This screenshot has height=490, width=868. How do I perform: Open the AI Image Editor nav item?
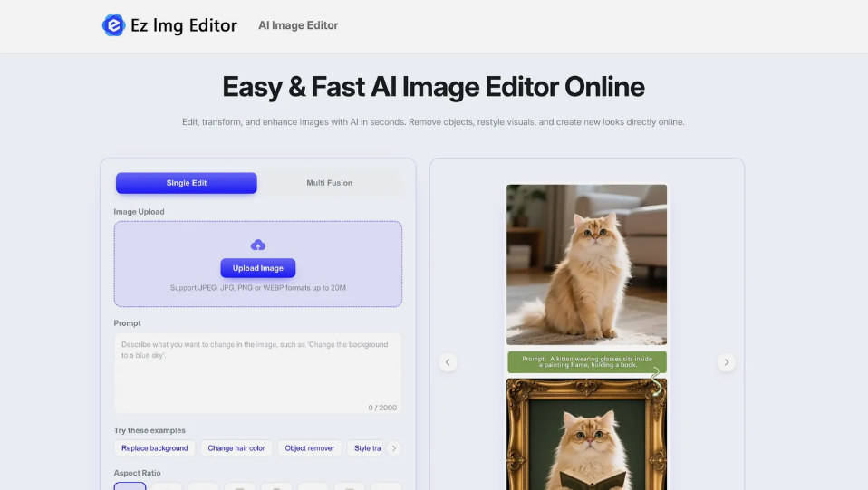(x=298, y=25)
